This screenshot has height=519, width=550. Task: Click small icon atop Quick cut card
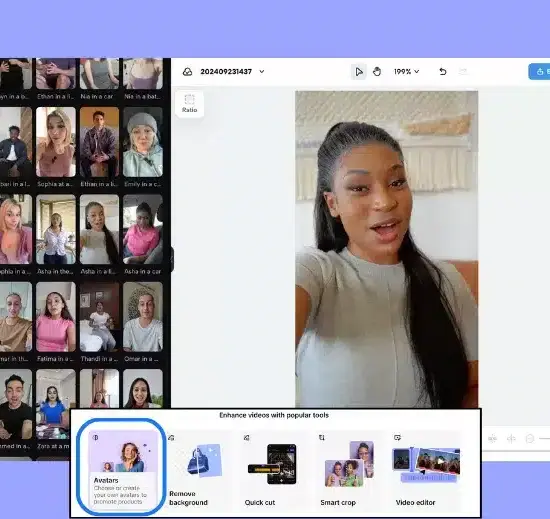pos(247,438)
